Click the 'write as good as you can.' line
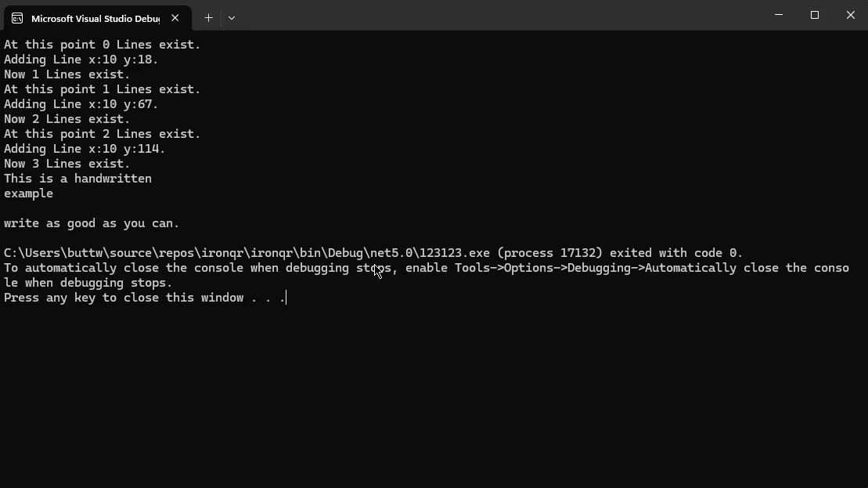Image resolution: width=868 pixels, height=488 pixels. click(92, 223)
